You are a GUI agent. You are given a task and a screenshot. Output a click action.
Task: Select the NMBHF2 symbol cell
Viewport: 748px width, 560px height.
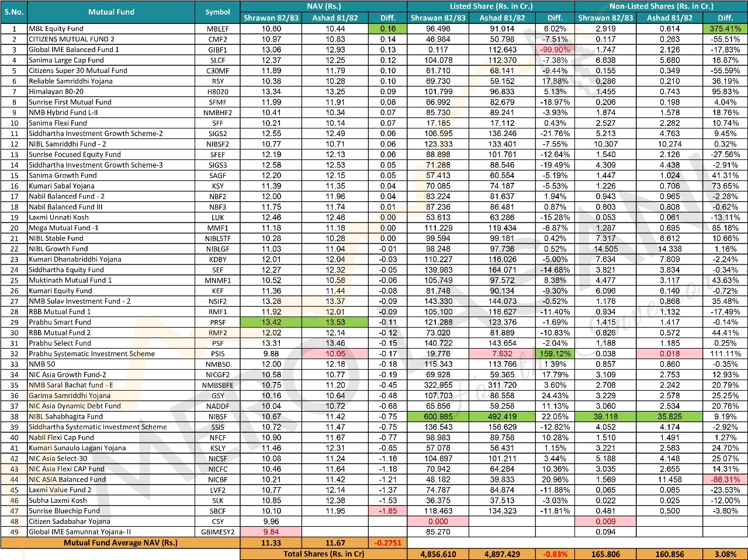coord(217,113)
